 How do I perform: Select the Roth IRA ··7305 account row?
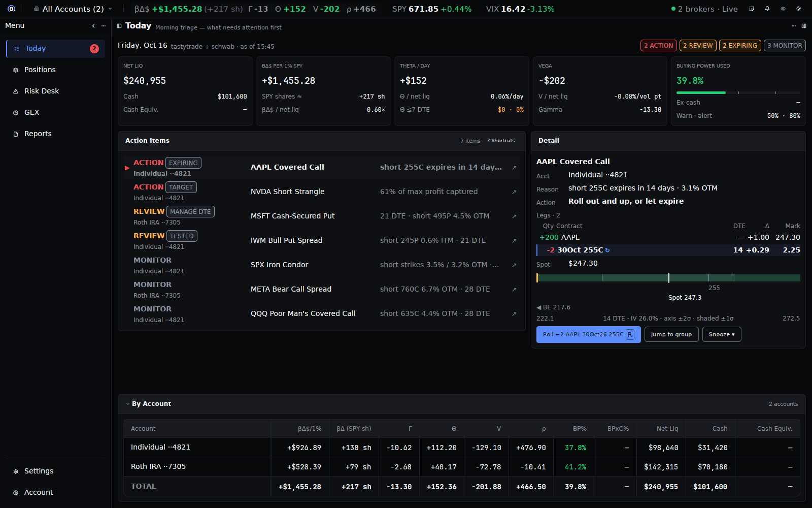(x=462, y=467)
